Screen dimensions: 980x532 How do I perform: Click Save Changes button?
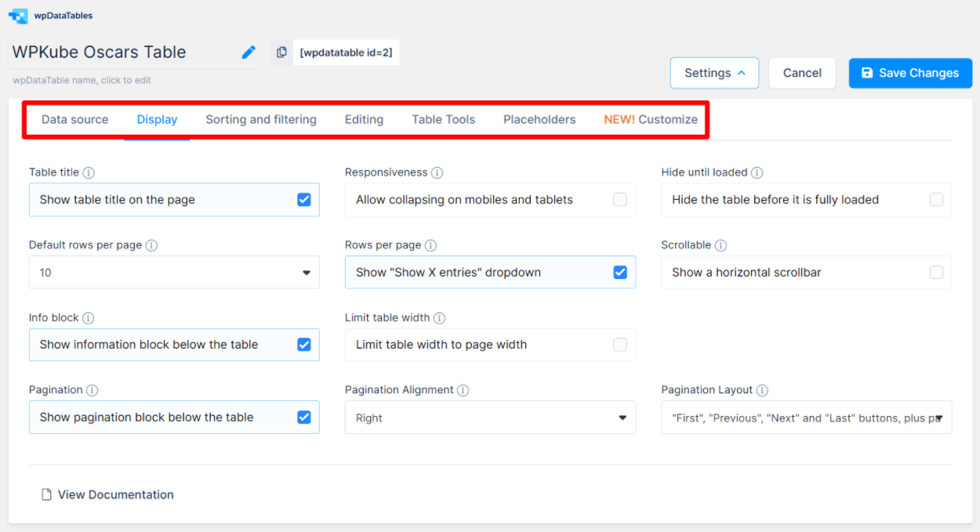(910, 73)
